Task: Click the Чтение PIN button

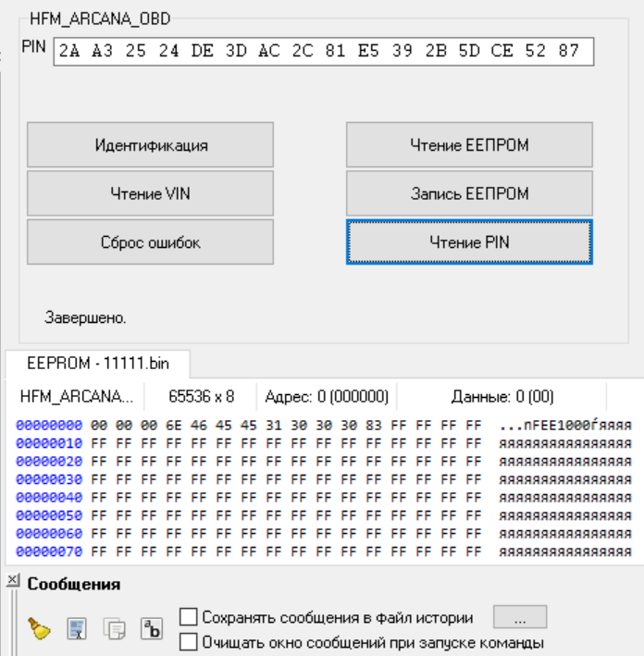Action: [469, 241]
